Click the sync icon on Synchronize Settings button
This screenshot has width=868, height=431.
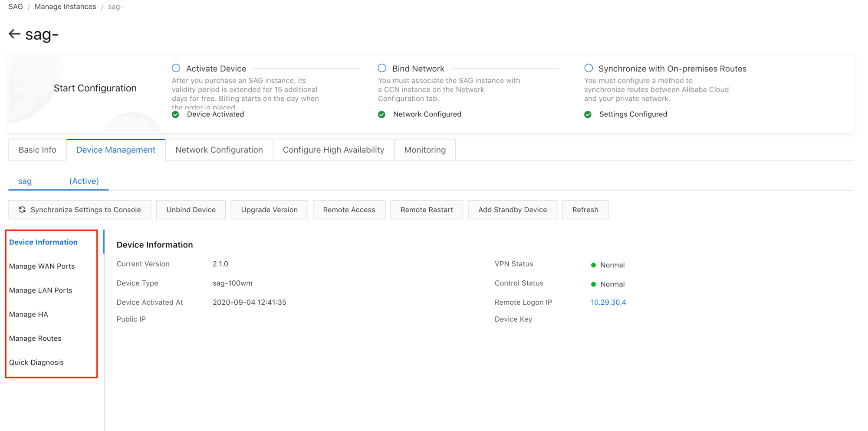click(22, 210)
